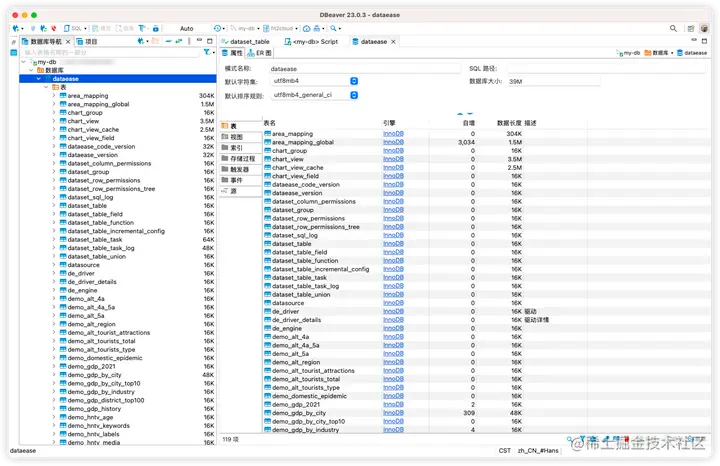Select the 事件 section in side list
The image size is (720, 466).
[x=241, y=180]
